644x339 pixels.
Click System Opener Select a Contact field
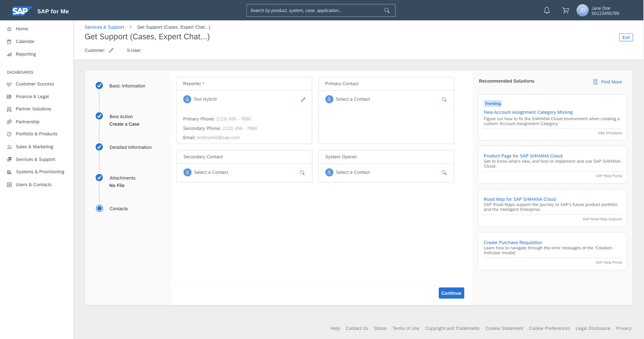pyautogui.click(x=386, y=172)
